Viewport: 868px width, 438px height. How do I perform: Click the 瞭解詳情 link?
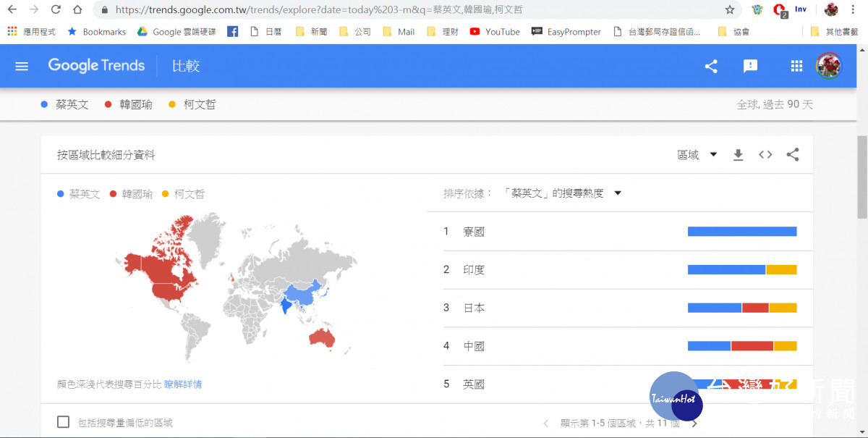pyautogui.click(x=183, y=384)
